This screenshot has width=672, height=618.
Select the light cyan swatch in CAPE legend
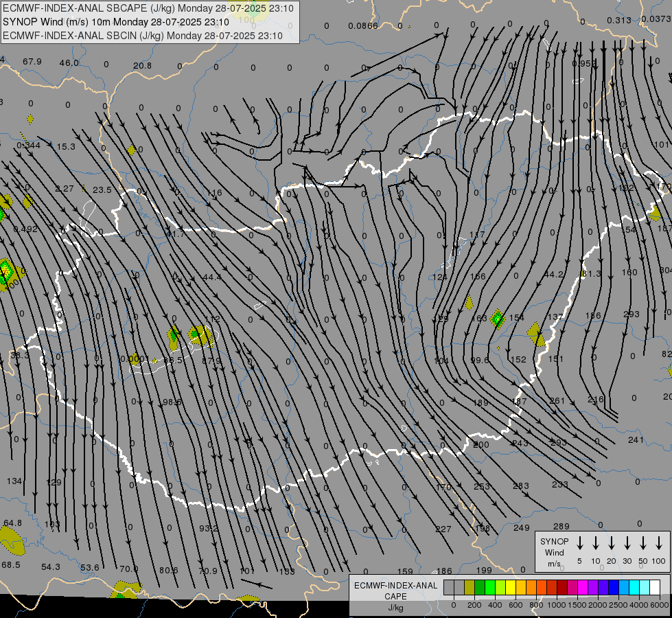[644, 587]
